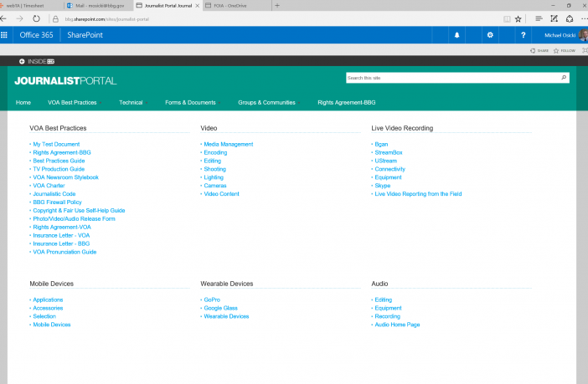Expand the Technical menu
This screenshot has height=384, width=588.
(133, 102)
